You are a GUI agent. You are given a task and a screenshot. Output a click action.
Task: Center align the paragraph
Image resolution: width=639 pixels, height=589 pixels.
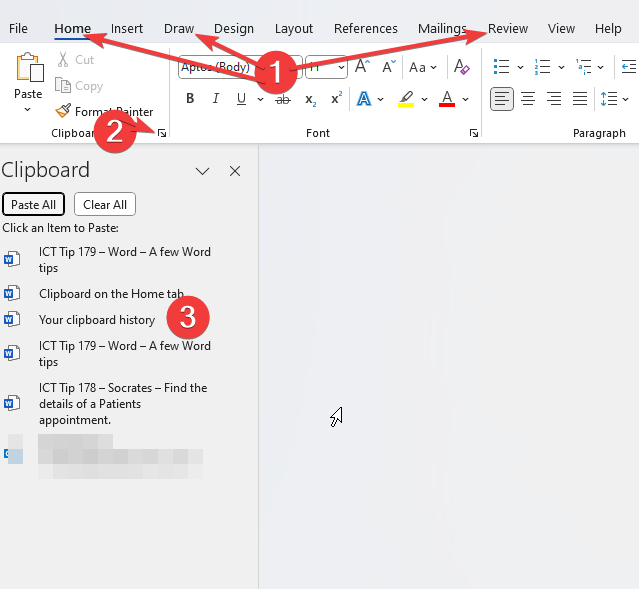tap(528, 99)
